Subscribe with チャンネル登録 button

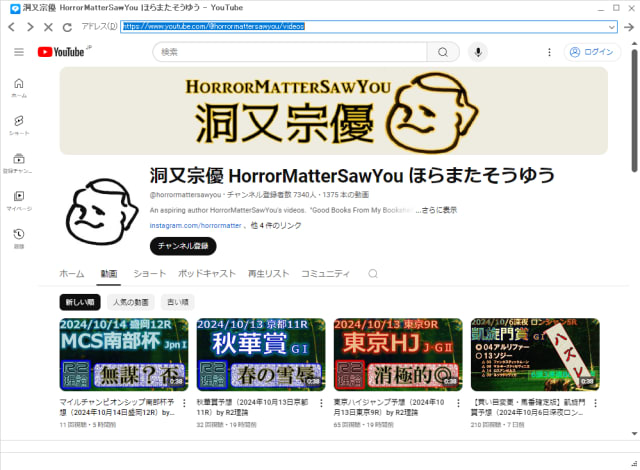click(183, 246)
